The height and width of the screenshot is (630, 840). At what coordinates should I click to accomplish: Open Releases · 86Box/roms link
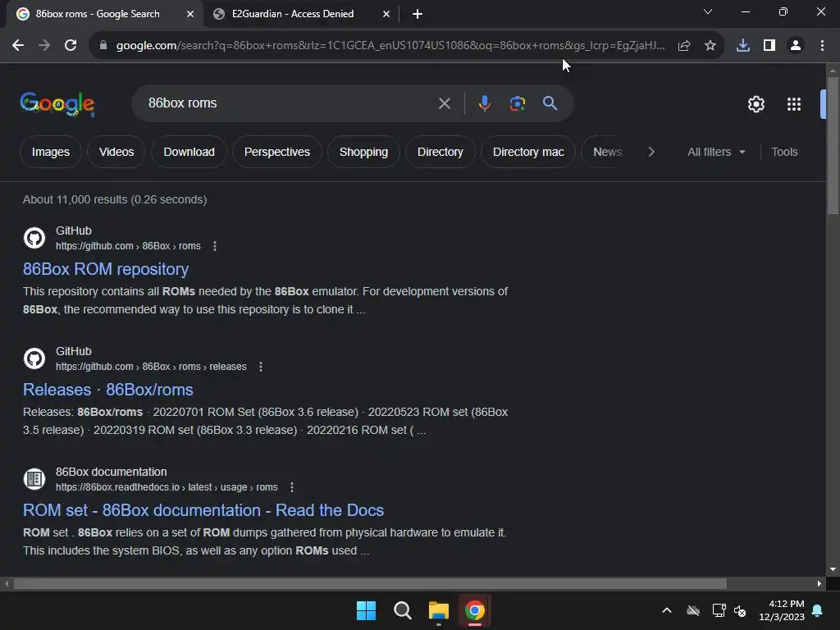107,390
